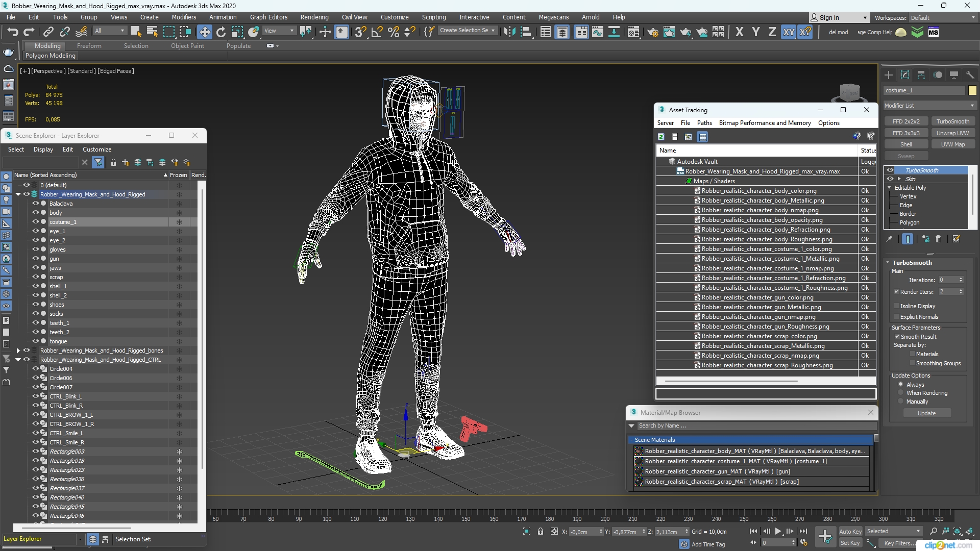This screenshot has height=551, width=980.
Task: Click Pin Stack icon under modifier stack
Action: 889,239
